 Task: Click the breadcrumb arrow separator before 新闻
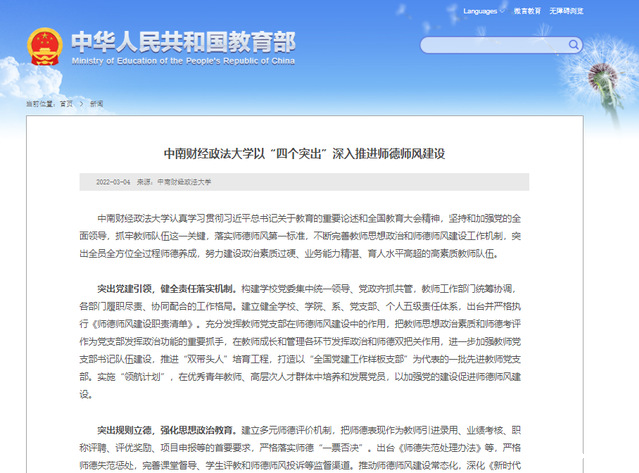point(83,103)
